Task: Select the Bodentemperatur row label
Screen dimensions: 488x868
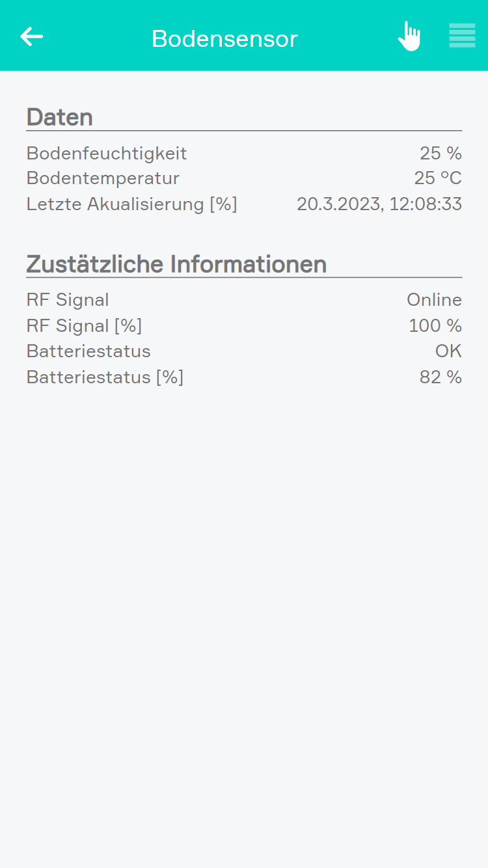Action: (103, 178)
